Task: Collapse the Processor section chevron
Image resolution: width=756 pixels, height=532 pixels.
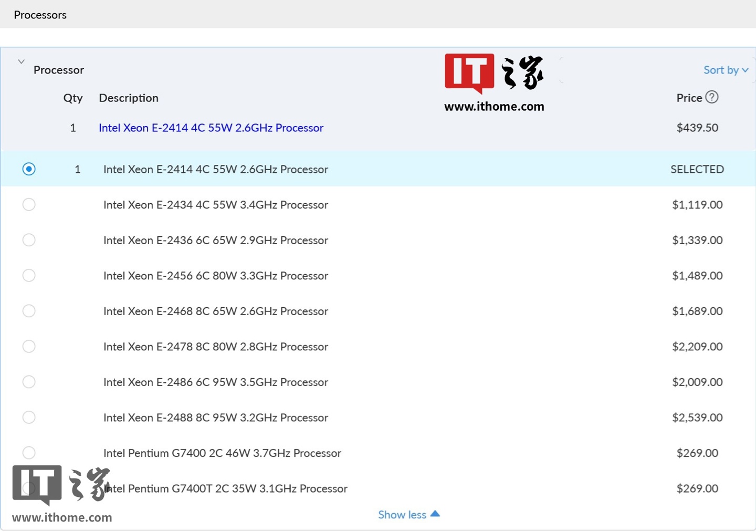Action: tap(21, 61)
